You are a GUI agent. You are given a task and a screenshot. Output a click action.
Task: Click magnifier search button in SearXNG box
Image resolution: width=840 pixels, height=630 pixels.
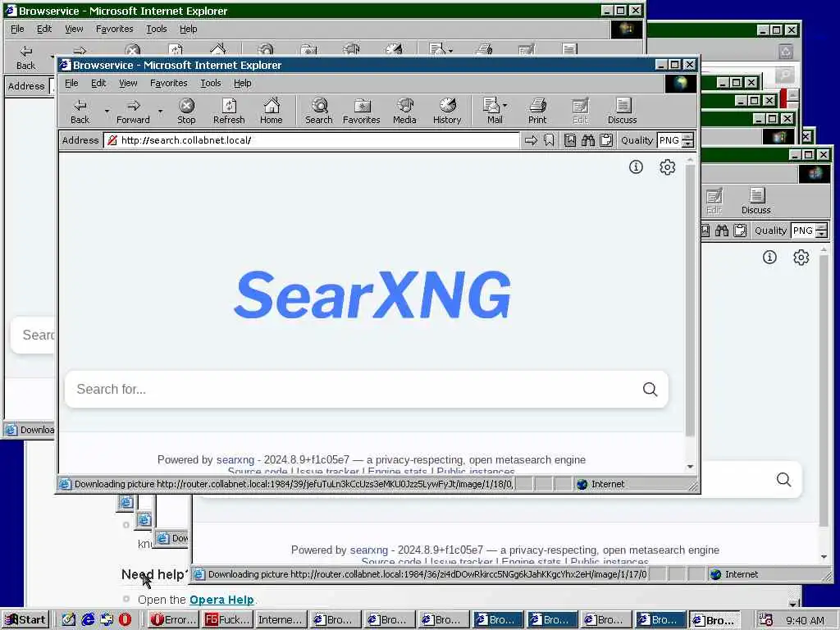pos(650,390)
